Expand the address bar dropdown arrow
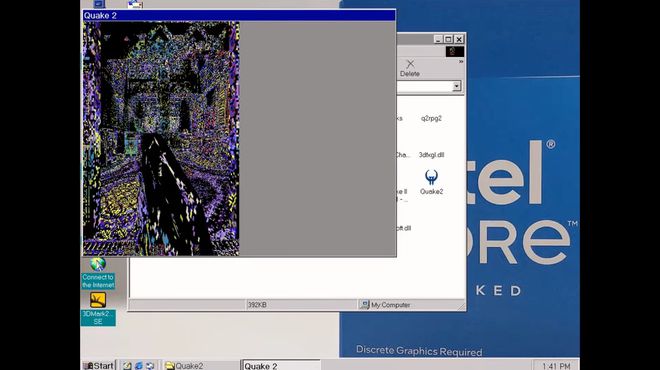 tap(456, 86)
